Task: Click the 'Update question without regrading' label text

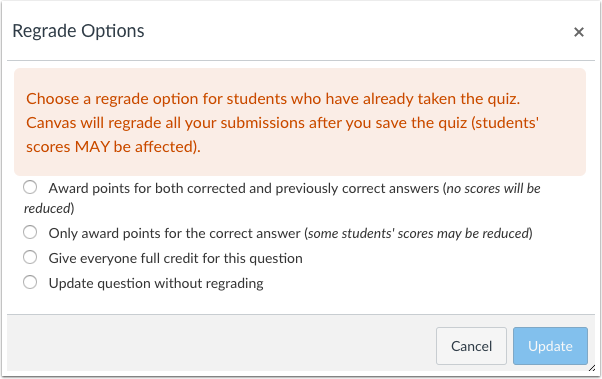Action: coord(156,283)
